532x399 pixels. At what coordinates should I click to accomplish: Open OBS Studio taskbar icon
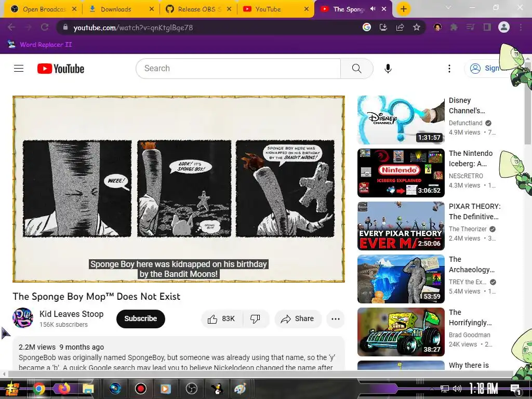tap(191, 389)
